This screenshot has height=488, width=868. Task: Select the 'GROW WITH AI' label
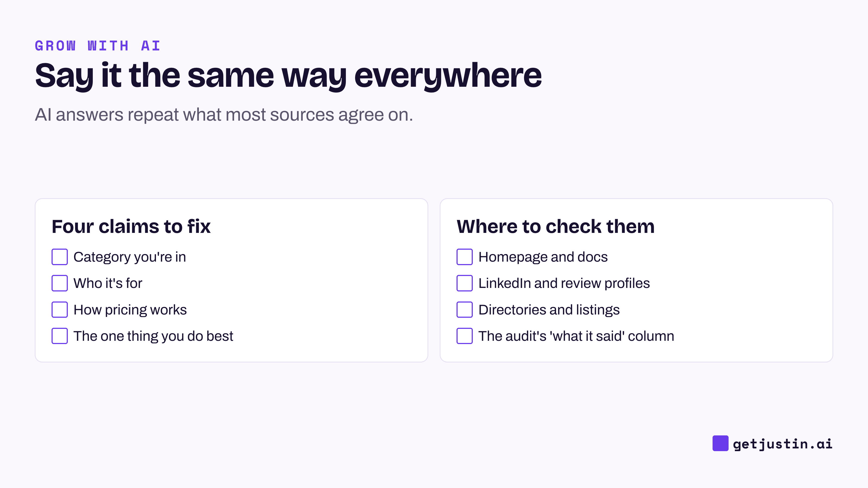(98, 46)
